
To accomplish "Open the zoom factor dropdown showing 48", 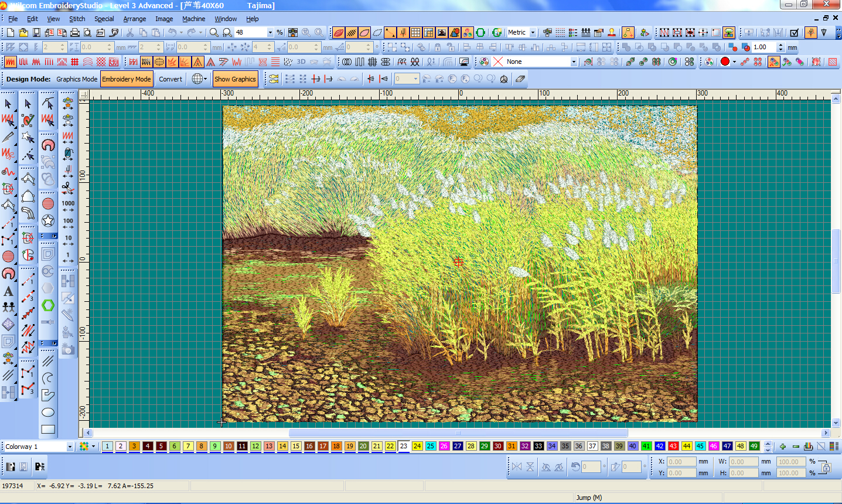I will 270,33.
